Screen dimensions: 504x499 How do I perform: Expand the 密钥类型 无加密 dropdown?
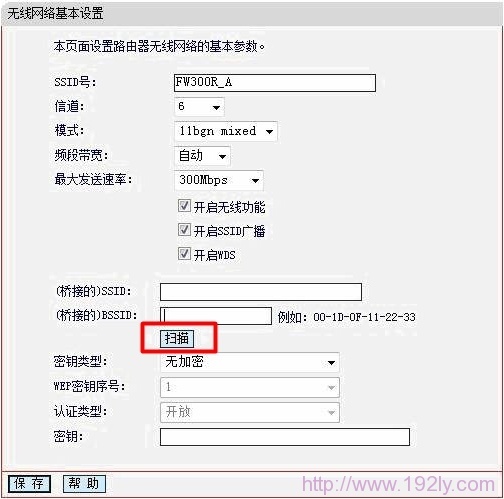coord(250,362)
